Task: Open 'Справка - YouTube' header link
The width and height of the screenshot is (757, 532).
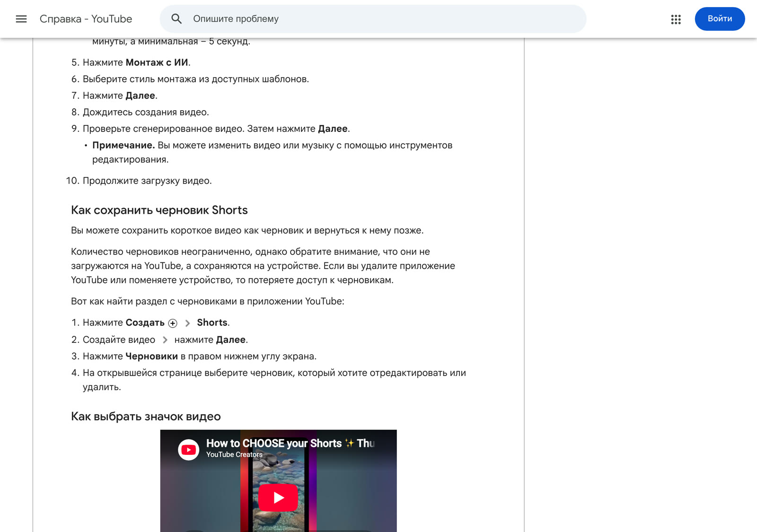Action: pos(86,19)
